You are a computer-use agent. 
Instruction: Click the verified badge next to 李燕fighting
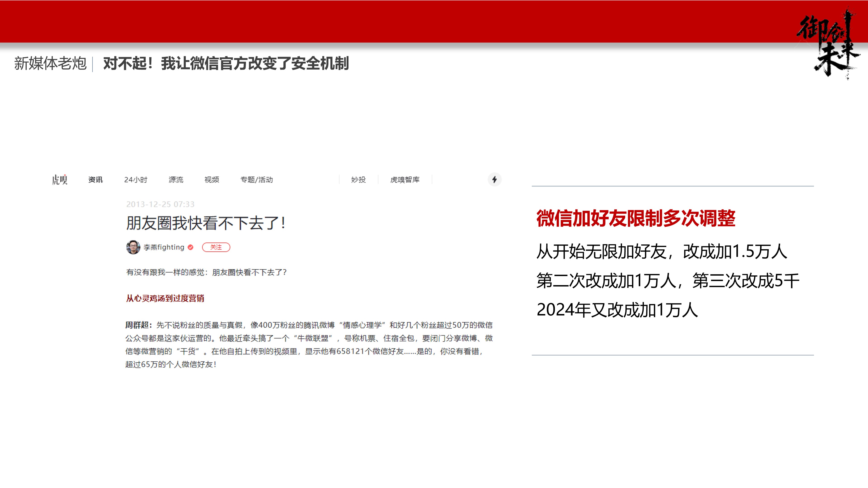[x=191, y=247]
